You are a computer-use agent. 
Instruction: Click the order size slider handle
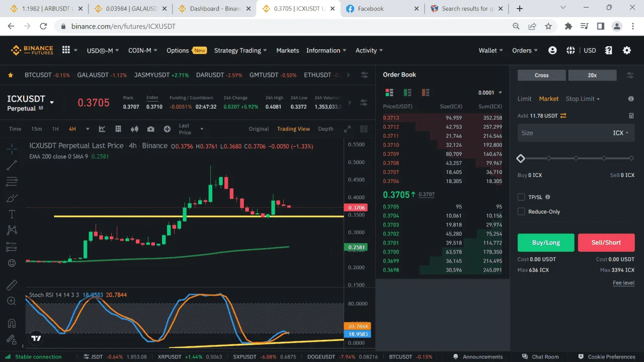pos(521,158)
